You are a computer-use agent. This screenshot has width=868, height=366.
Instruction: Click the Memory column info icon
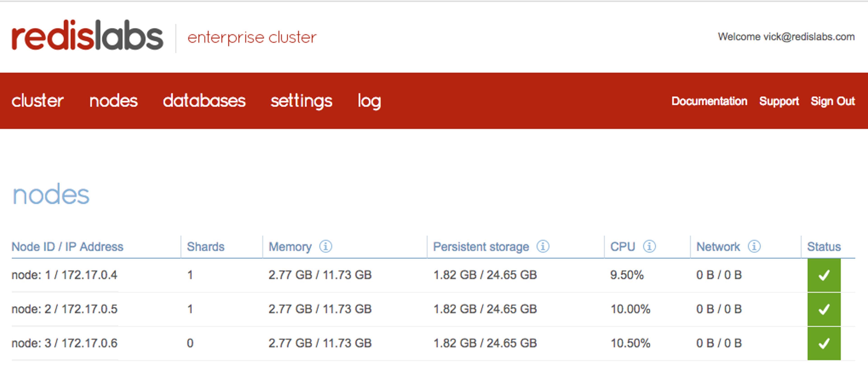coord(325,246)
